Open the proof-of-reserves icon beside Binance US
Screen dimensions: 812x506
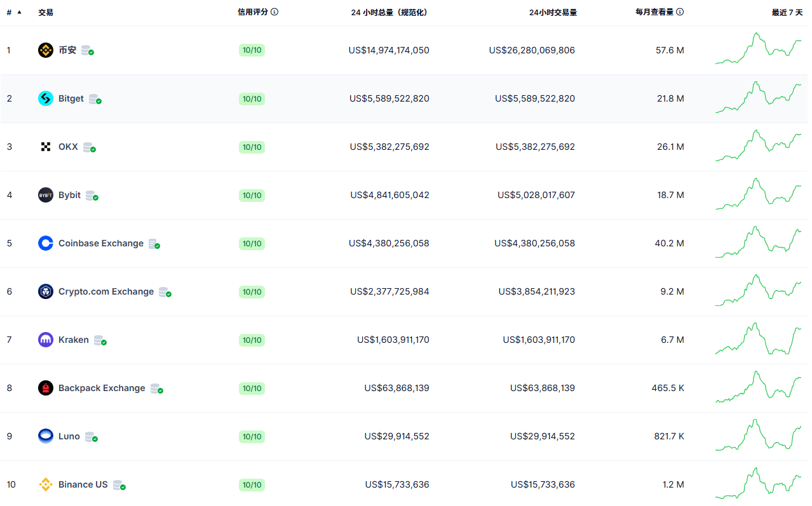coord(119,485)
